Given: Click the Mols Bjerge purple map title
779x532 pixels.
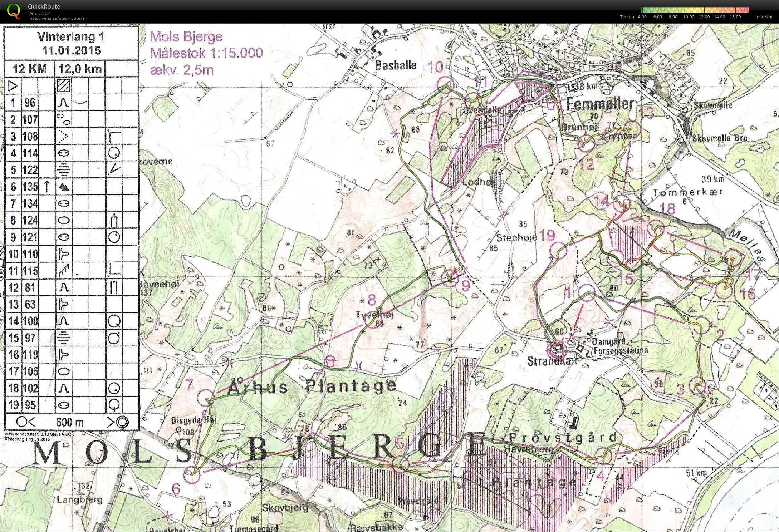Looking at the screenshot, I should 186,36.
